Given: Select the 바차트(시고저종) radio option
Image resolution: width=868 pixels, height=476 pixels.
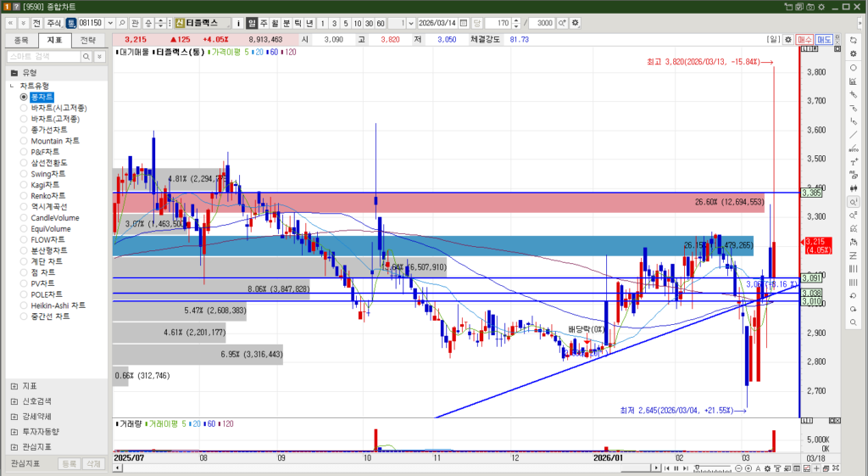Looking at the screenshot, I should [58, 108].
